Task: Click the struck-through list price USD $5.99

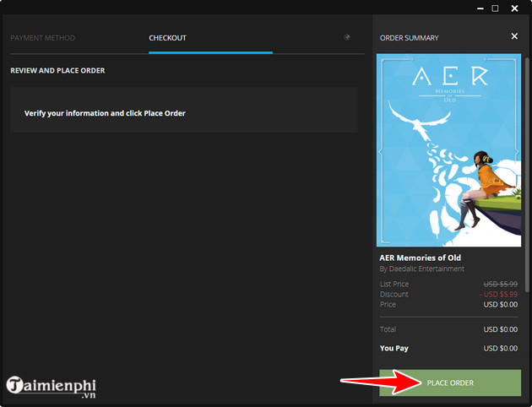Action: click(x=501, y=284)
